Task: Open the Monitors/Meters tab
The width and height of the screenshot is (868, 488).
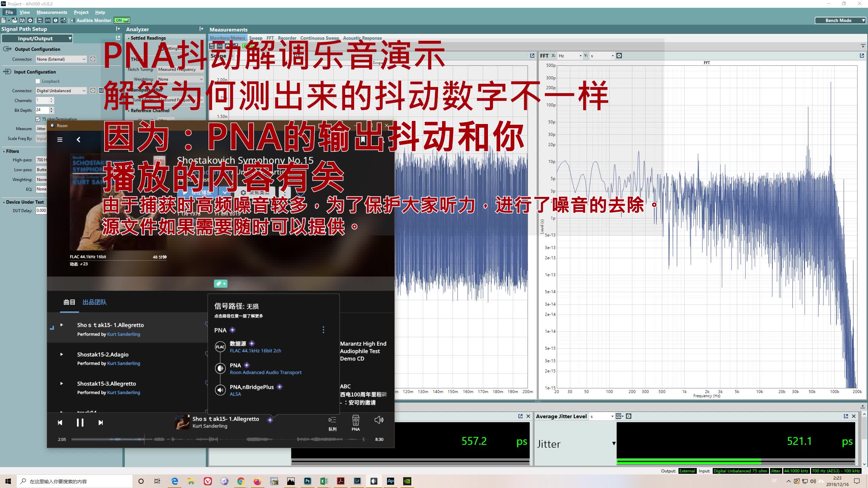Action: click(x=227, y=38)
